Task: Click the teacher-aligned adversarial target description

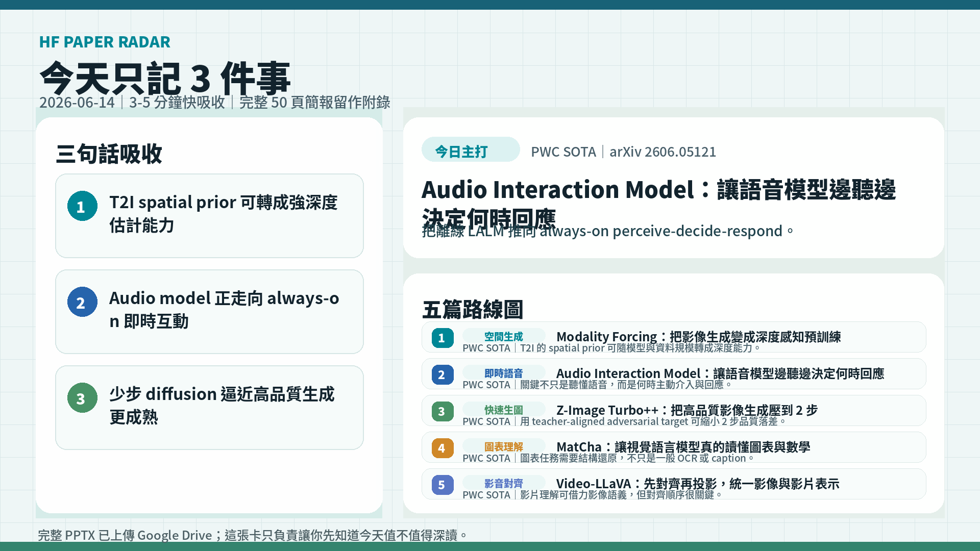Action: pos(624,421)
